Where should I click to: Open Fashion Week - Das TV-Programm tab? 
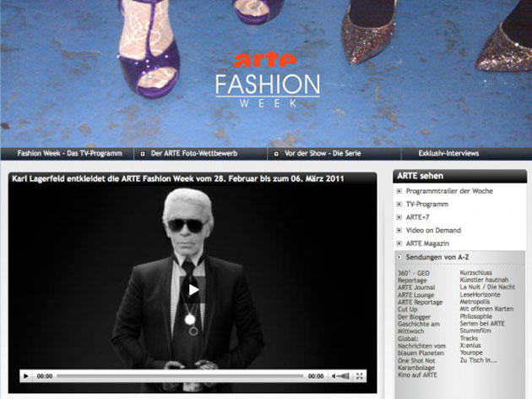pyautogui.click(x=69, y=154)
